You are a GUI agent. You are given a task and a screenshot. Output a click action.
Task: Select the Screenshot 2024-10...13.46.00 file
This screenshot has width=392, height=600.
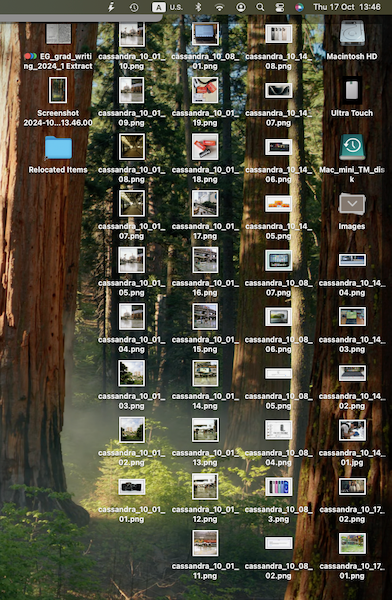point(58,90)
